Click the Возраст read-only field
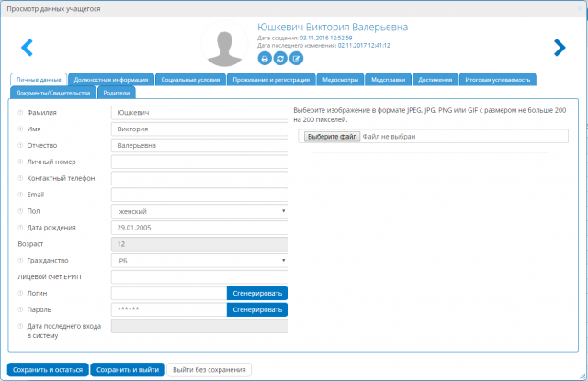Image resolution: width=588 pixels, height=381 pixels. point(199,244)
